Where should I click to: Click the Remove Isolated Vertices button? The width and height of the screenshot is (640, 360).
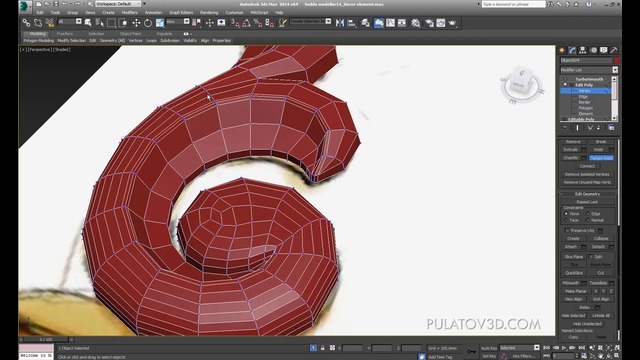[x=587, y=174]
